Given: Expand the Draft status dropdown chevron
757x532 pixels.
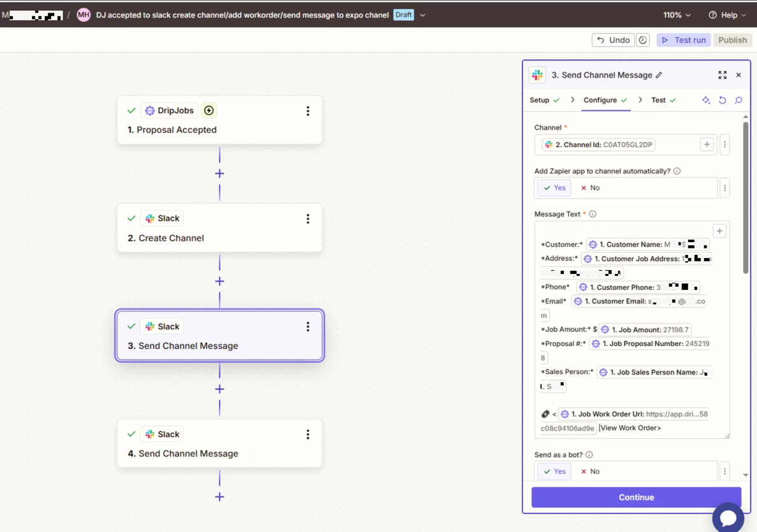Looking at the screenshot, I should (422, 15).
